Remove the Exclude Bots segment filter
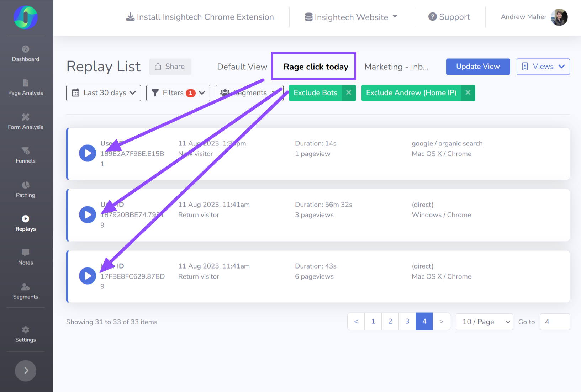The height and width of the screenshot is (392, 581). pyautogui.click(x=349, y=93)
